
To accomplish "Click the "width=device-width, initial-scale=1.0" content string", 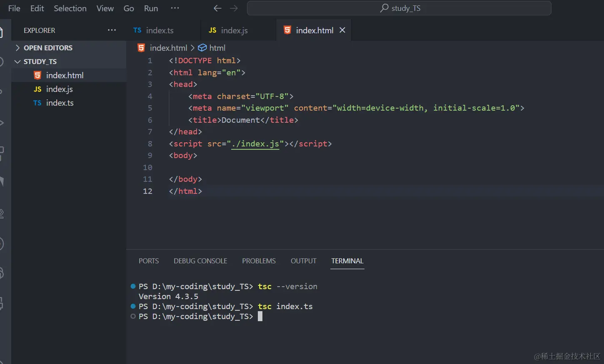I will coord(426,108).
